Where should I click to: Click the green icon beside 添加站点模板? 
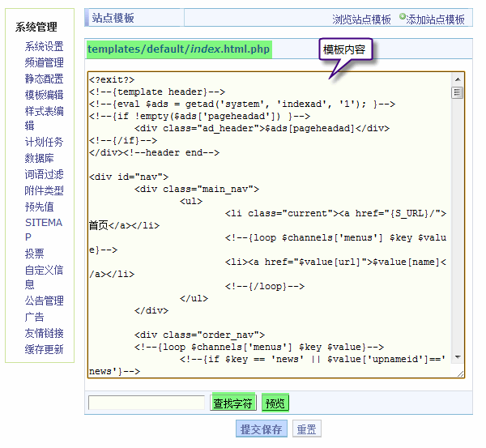(403, 16)
